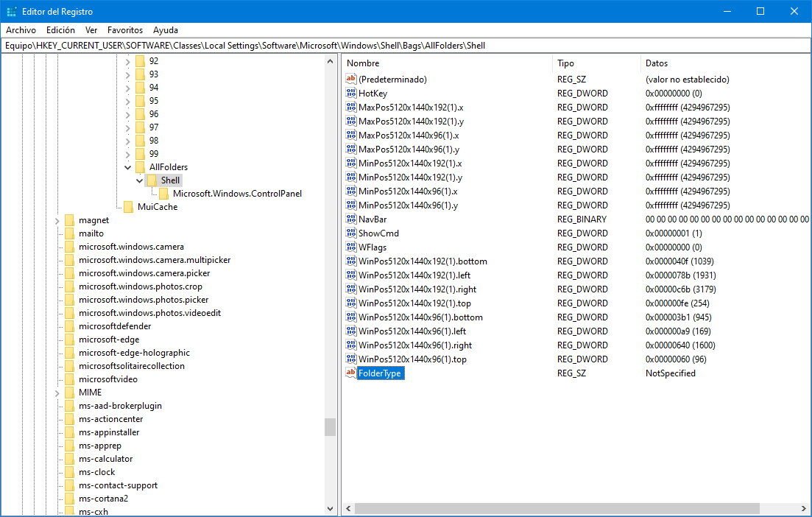Click the scroll left arrow in values pane
The width and height of the screenshot is (812, 517).
pos(348,509)
